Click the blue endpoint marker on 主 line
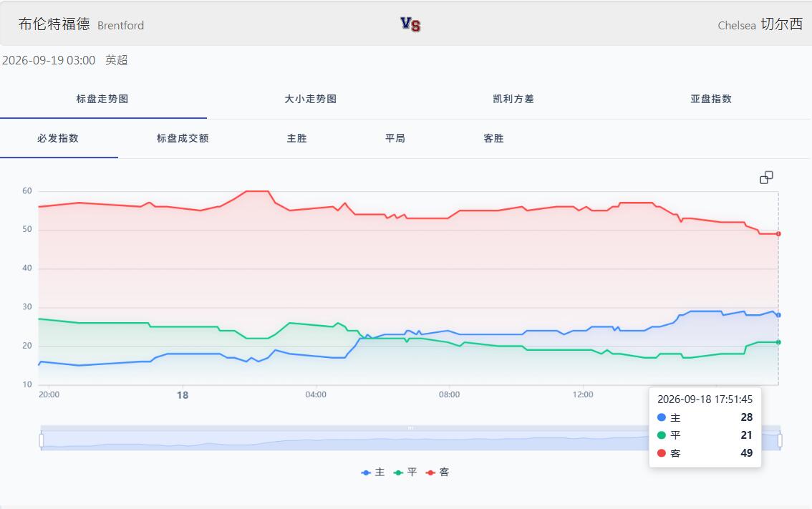 [x=778, y=315]
